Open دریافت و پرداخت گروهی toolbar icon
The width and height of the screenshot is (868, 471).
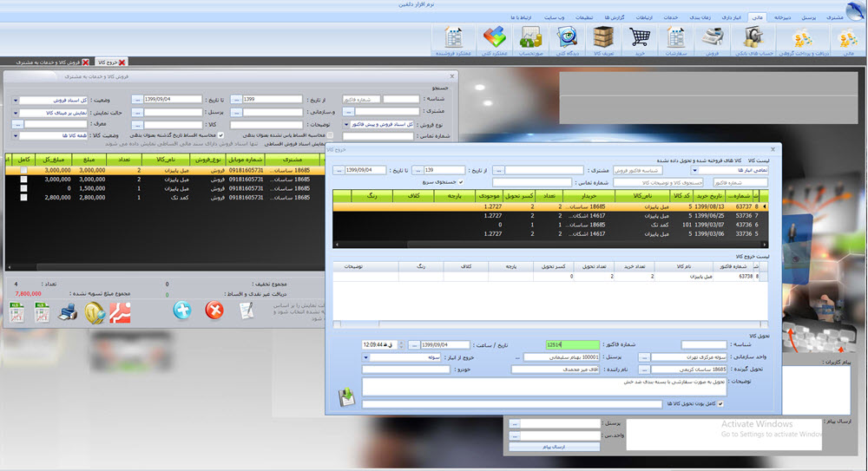tap(803, 37)
